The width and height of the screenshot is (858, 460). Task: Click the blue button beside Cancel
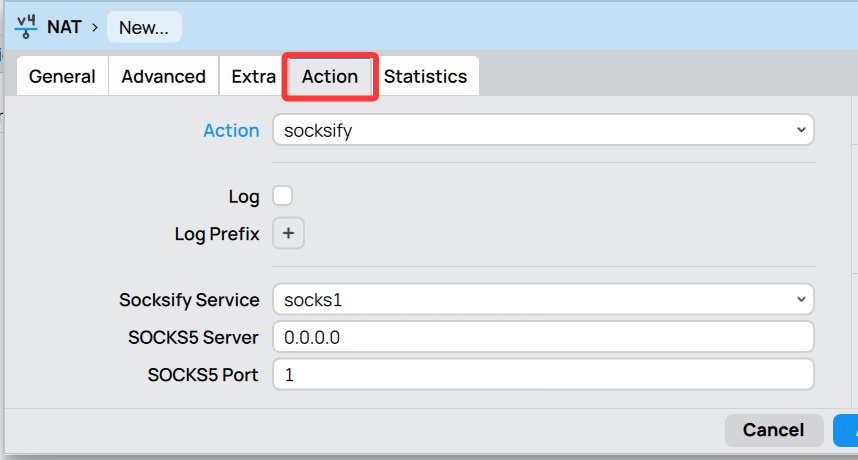click(845, 430)
